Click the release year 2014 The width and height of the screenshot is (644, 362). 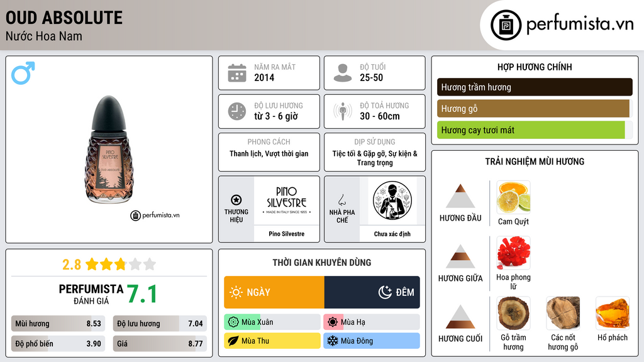tap(264, 77)
